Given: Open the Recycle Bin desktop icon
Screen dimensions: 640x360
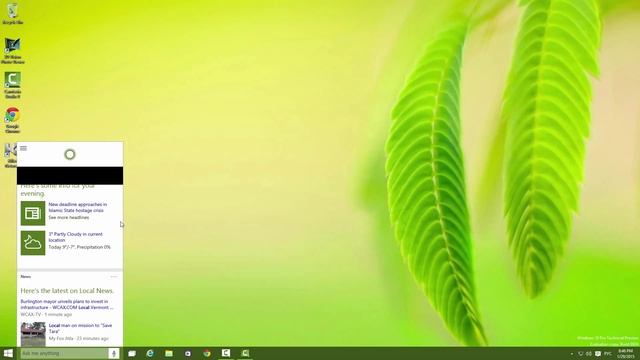Looking at the screenshot, I should [13, 13].
